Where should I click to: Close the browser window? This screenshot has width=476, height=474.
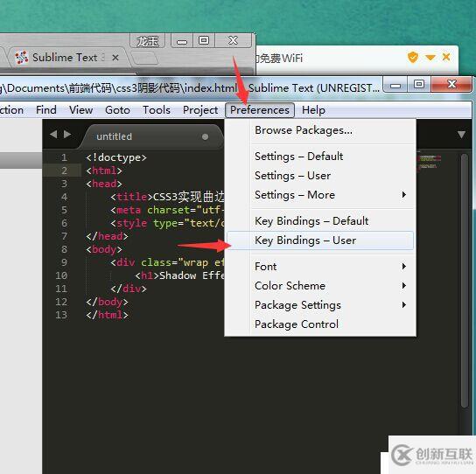[x=233, y=40]
